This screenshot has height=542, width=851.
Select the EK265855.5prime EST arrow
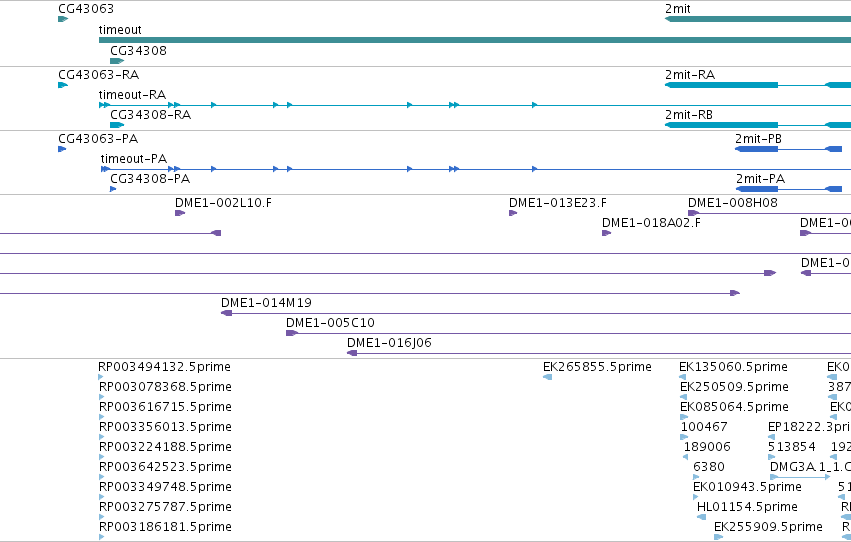[548, 377]
